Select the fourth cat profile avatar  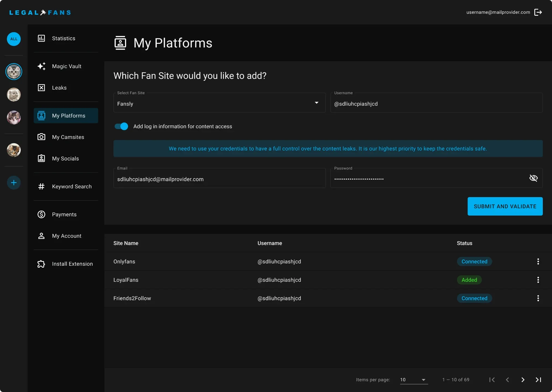pos(14,150)
